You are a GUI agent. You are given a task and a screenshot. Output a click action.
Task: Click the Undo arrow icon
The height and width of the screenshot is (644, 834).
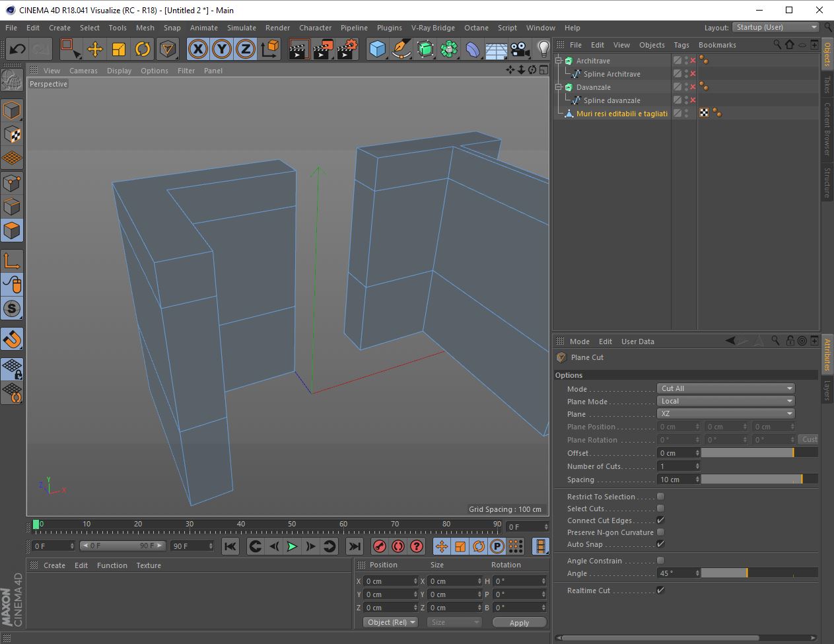point(17,49)
